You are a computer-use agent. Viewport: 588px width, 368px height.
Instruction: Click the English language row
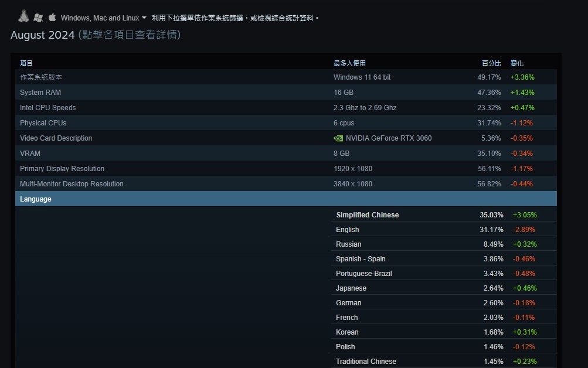(347, 230)
